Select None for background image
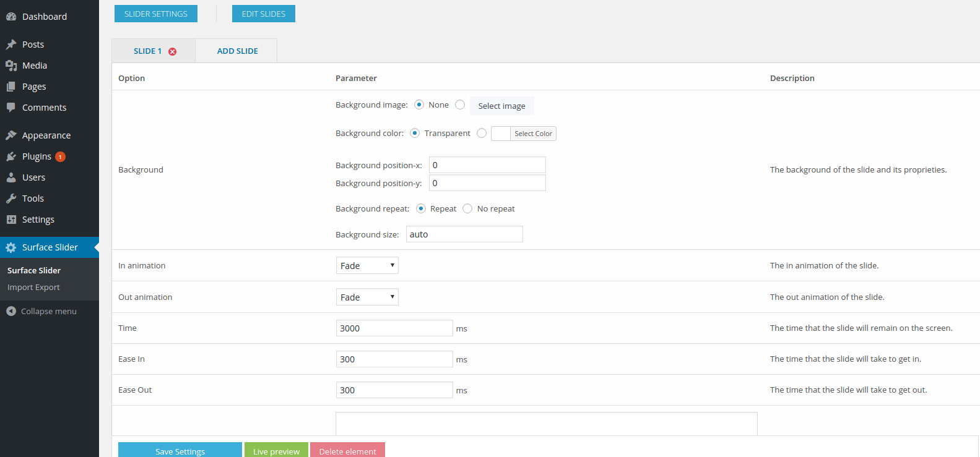The height and width of the screenshot is (457, 980). (419, 105)
